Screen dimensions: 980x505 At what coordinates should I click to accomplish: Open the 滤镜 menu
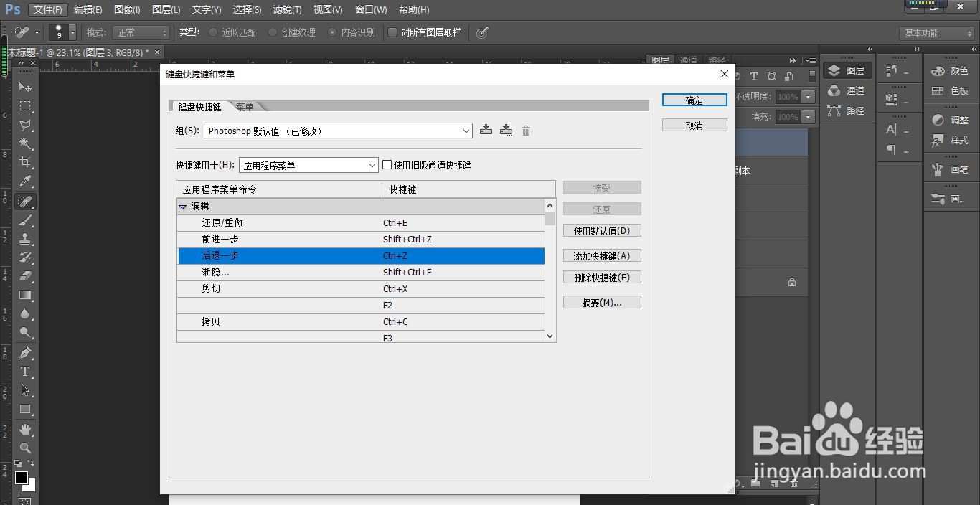coord(286,9)
